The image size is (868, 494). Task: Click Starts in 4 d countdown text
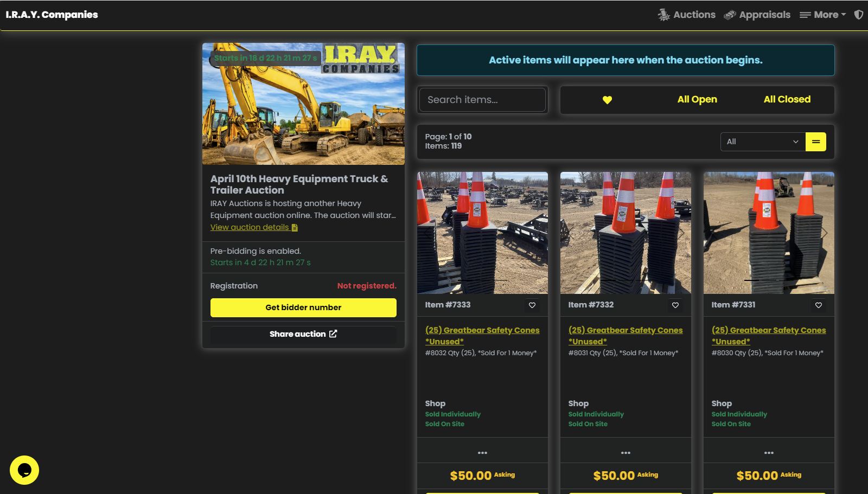[260, 262]
